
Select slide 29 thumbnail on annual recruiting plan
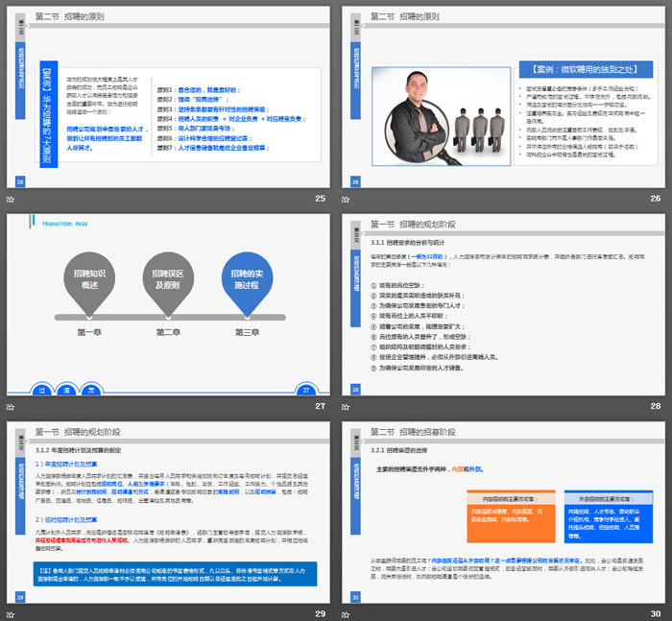click(167, 513)
